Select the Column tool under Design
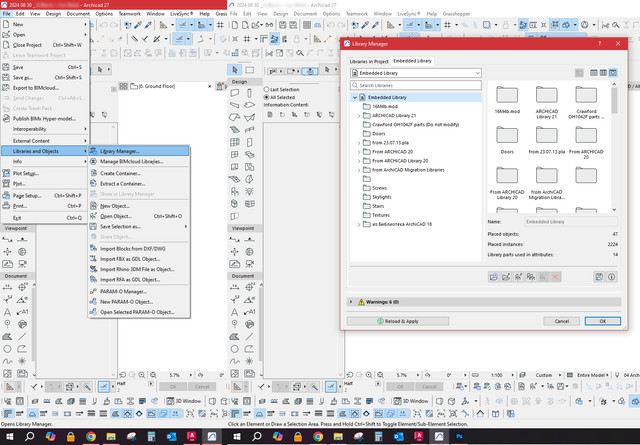The width and height of the screenshot is (640, 445). point(249,93)
